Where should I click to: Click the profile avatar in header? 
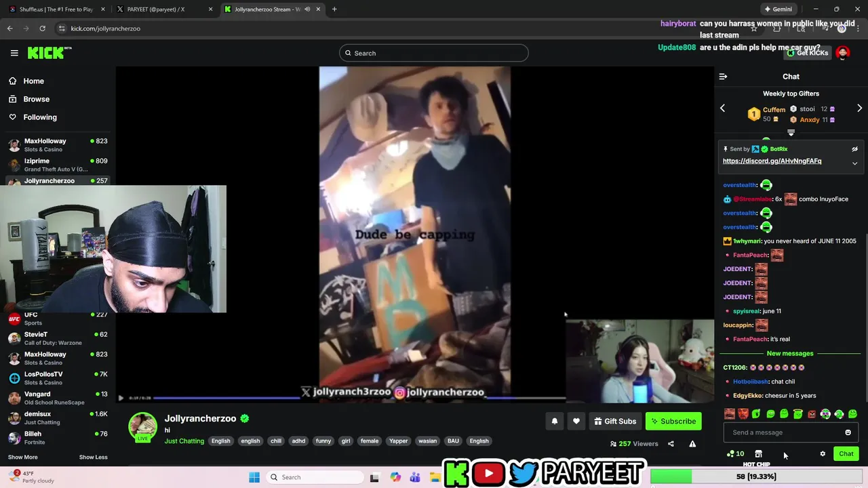coord(842,53)
